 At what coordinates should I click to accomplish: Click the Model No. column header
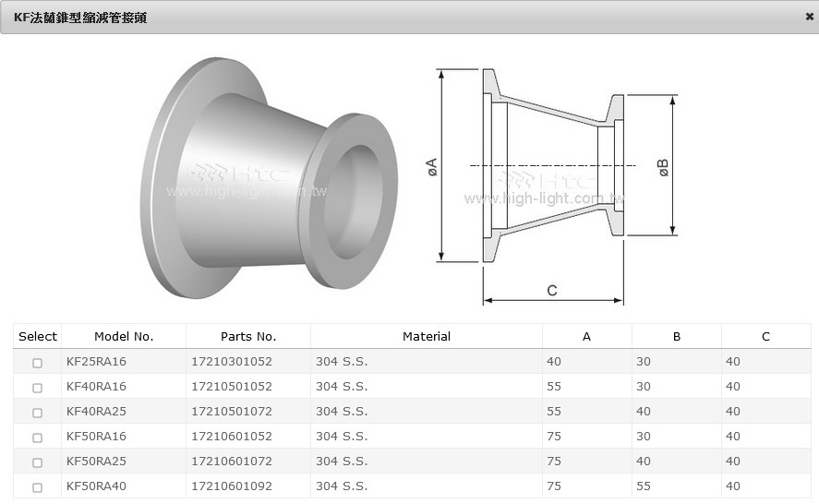tap(124, 337)
